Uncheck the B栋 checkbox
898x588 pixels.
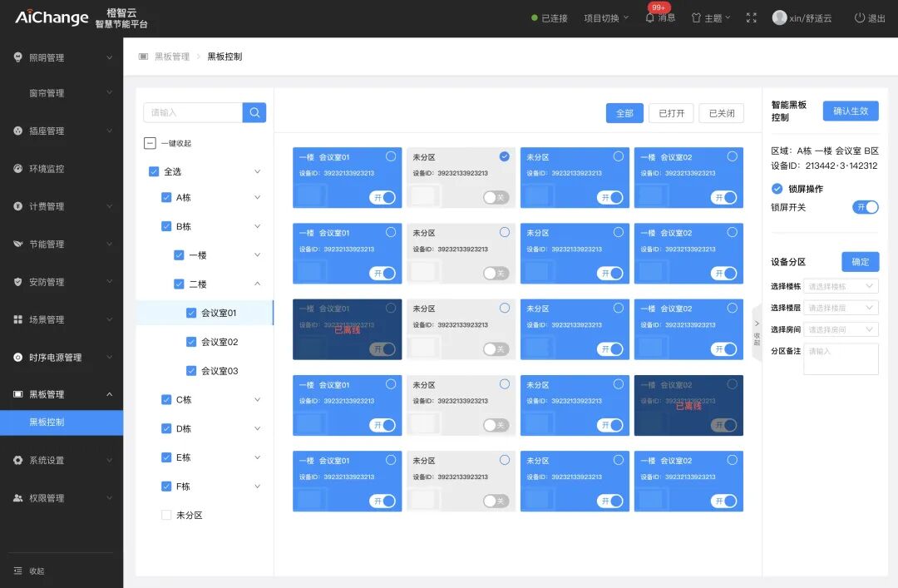click(166, 226)
